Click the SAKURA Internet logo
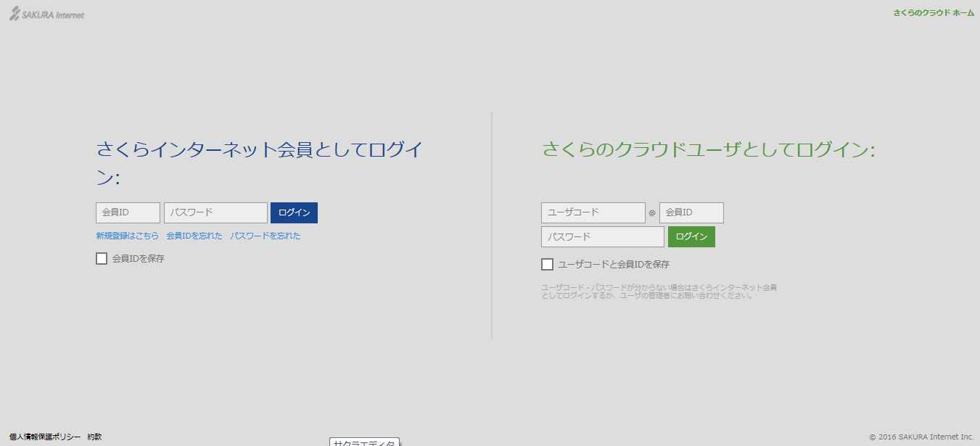The image size is (980, 446). pos(47,14)
